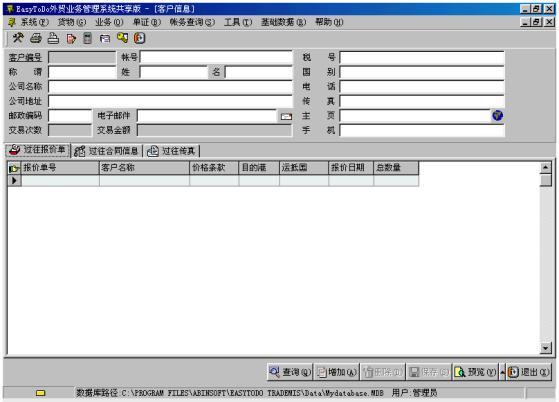Image resolution: width=559 pixels, height=402 pixels.
Task: Click the globe icon beside the 主页 field
Action: click(497, 115)
